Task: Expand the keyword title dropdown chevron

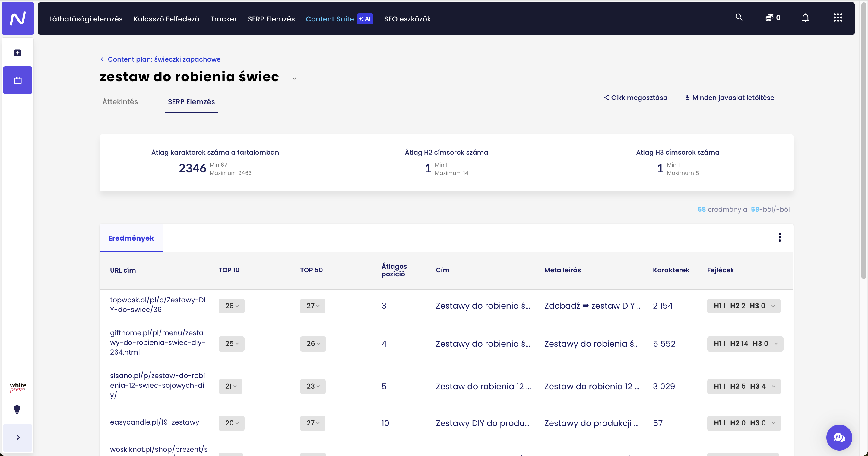Action: coord(294,78)
